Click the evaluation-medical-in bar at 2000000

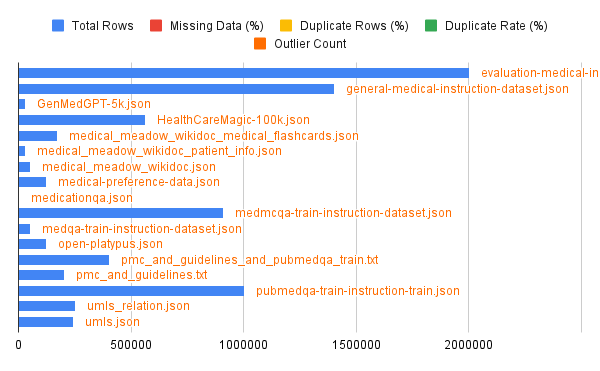[x=244, y=73]
